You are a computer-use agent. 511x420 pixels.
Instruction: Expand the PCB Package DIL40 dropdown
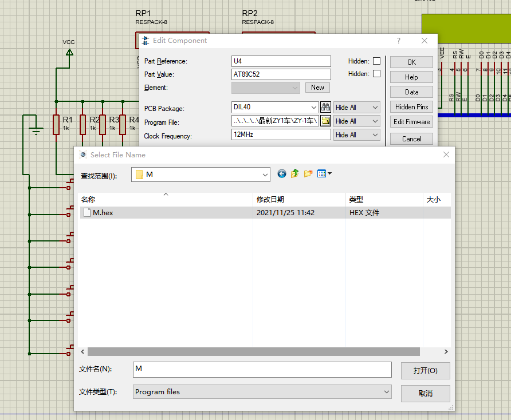click(313, 107)
